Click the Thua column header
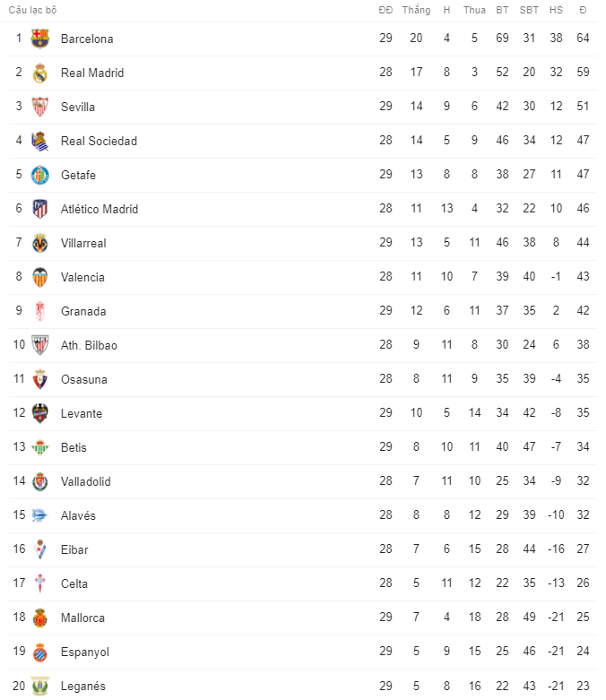The width and height of the screenshot is (606, 700). click(475, 10)
